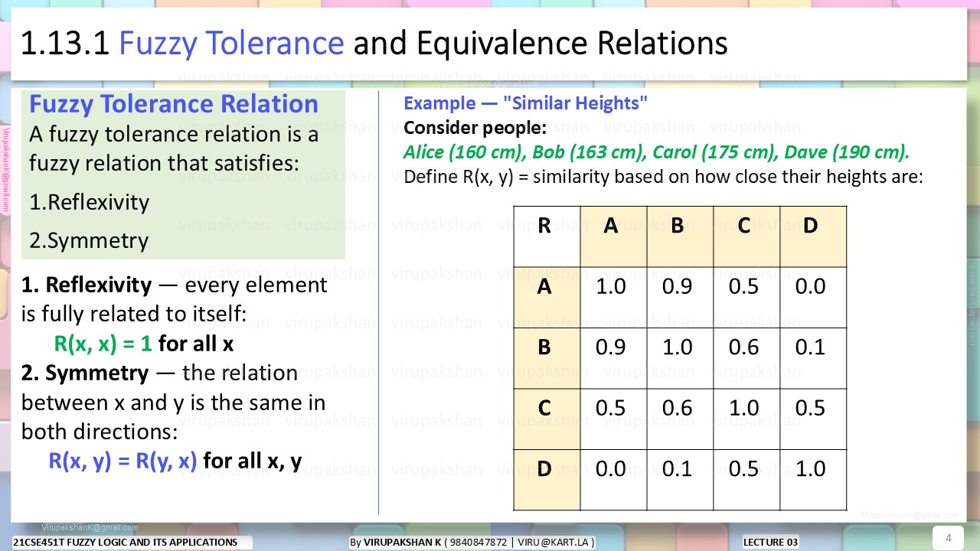Click cell row C column D value 0.5
The image size is (980, 551).
pos(813,419)
